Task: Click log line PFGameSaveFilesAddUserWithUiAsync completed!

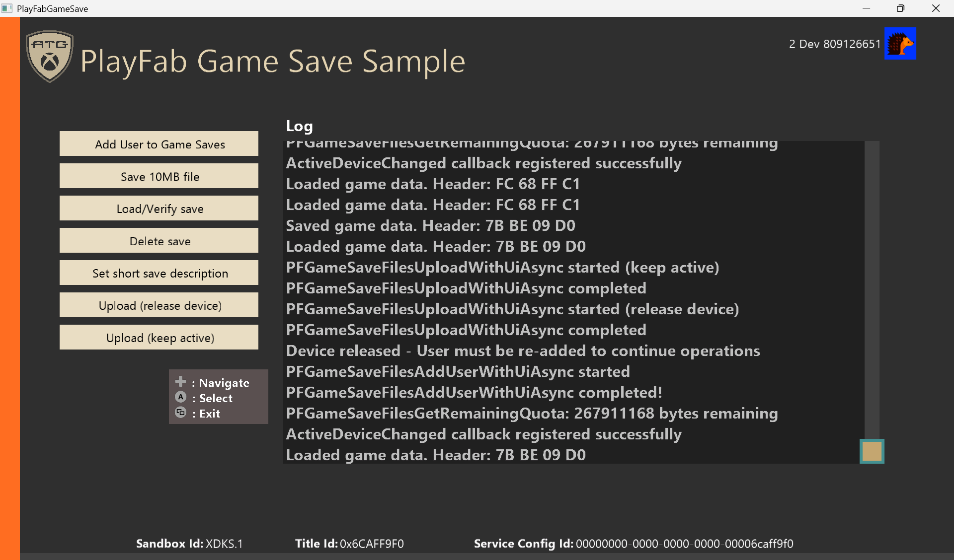Action: point(474,393)
